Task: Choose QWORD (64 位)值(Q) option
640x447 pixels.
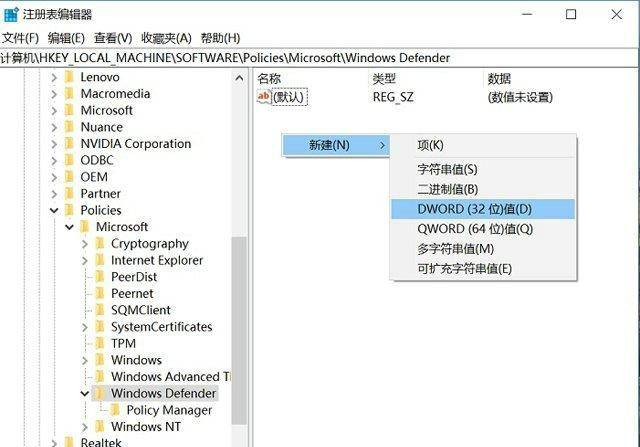Action: coord(483,229)
